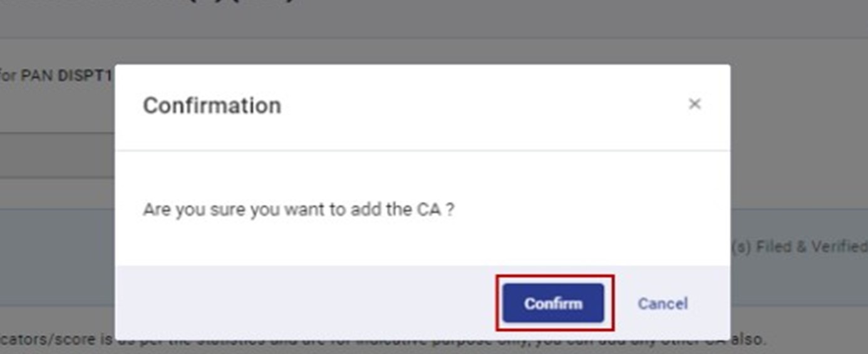
Task: Click the Confirmation dialog title
Action: click(x=212, y=105)
